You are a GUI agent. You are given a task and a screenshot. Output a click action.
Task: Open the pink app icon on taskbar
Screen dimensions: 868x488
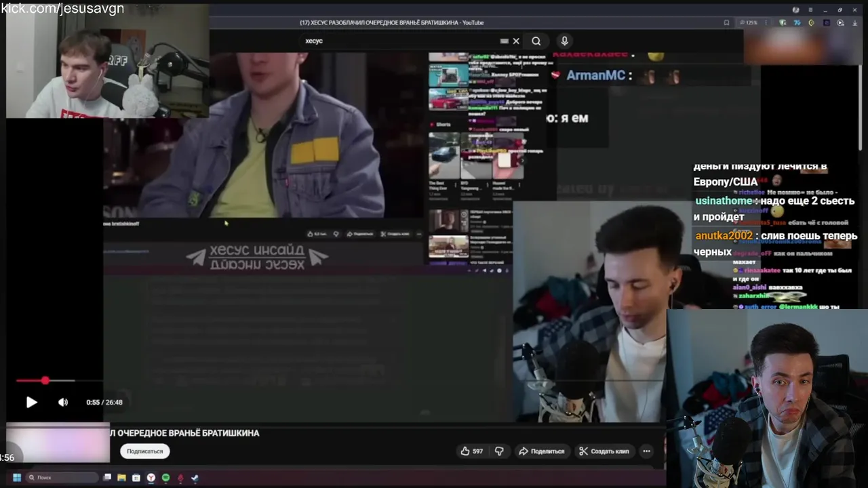point(180,478)
